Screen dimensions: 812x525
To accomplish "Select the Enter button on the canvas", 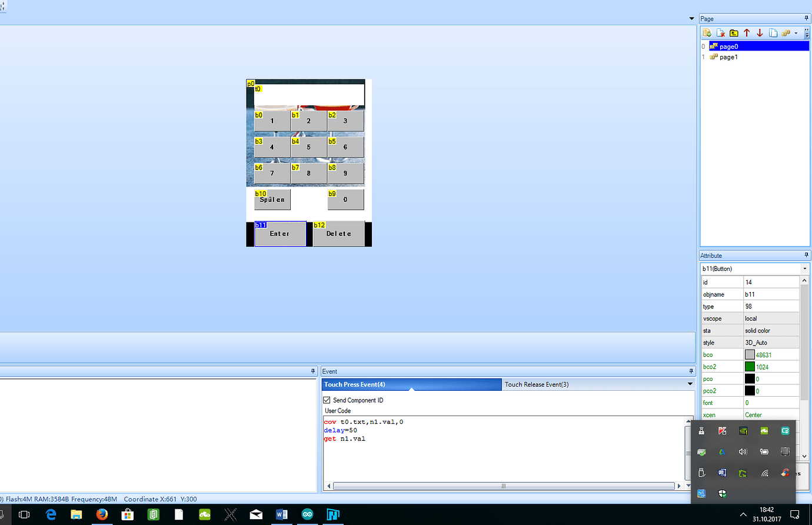I will click(280, 234).
